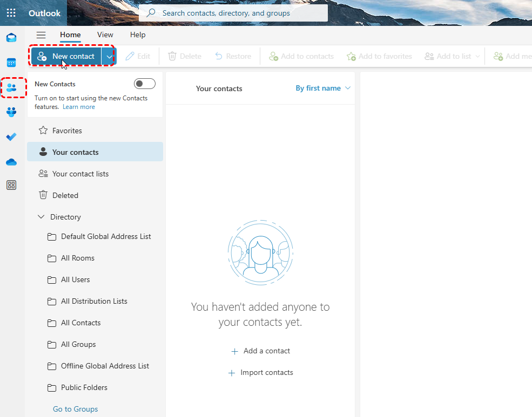Open the All Groups folder

point(72,345)
